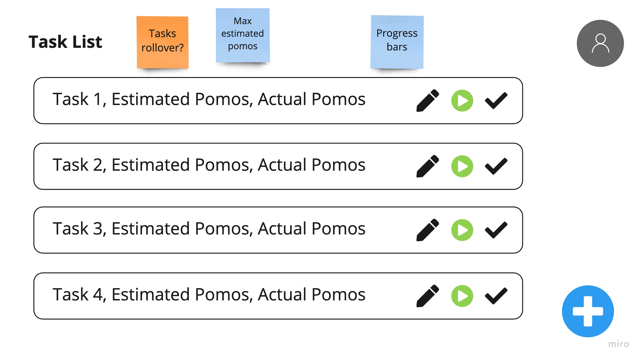Open the editor for Task 3
The width and height of the screenshot is (644, 362).
[427, 230]
